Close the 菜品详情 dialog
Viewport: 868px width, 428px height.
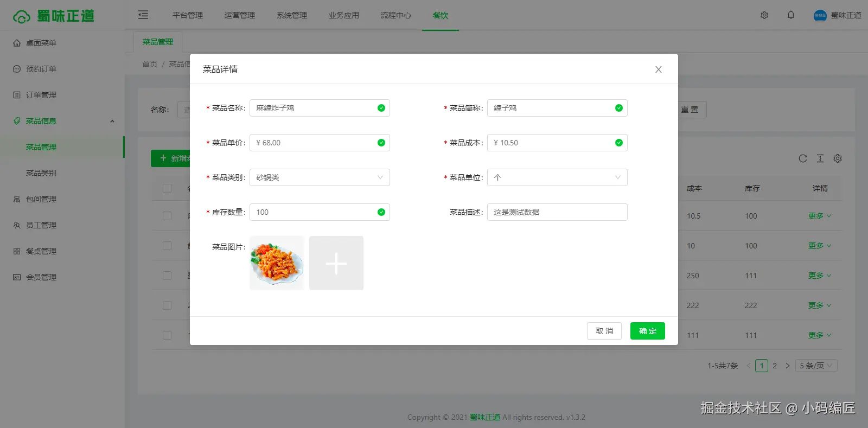659,69
